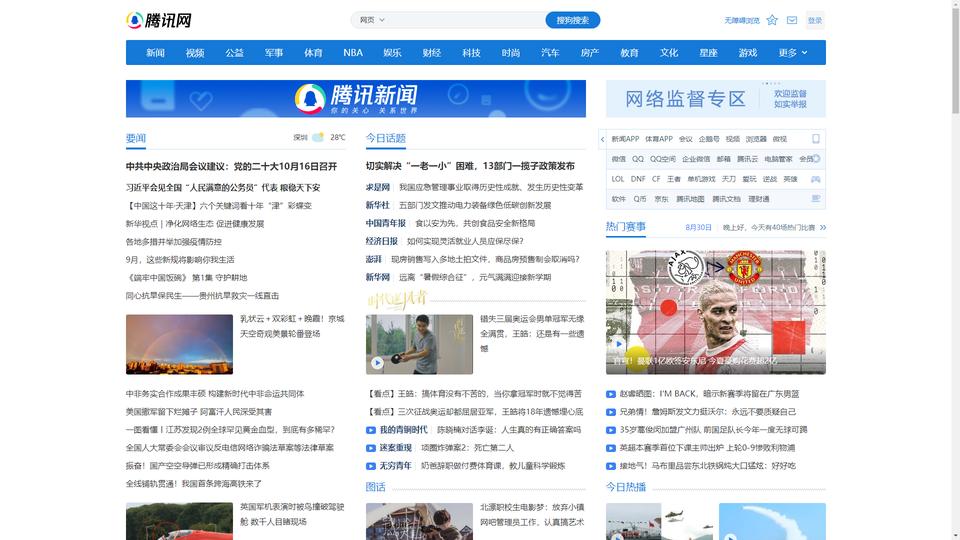
Task: Open the mail envelope icon in header
Action: (x=792, y=20)
